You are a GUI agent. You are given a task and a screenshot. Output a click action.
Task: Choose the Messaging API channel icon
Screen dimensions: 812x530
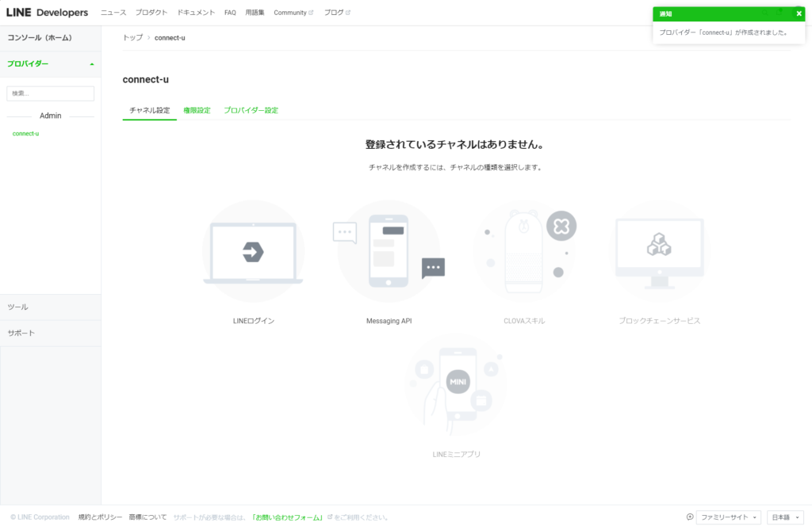(x=389, y=252)
